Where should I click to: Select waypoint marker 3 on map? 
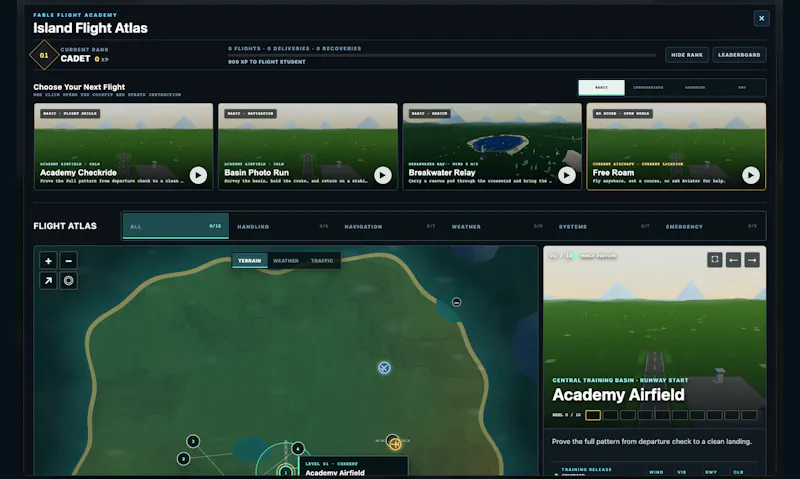[x=193, y=441]
